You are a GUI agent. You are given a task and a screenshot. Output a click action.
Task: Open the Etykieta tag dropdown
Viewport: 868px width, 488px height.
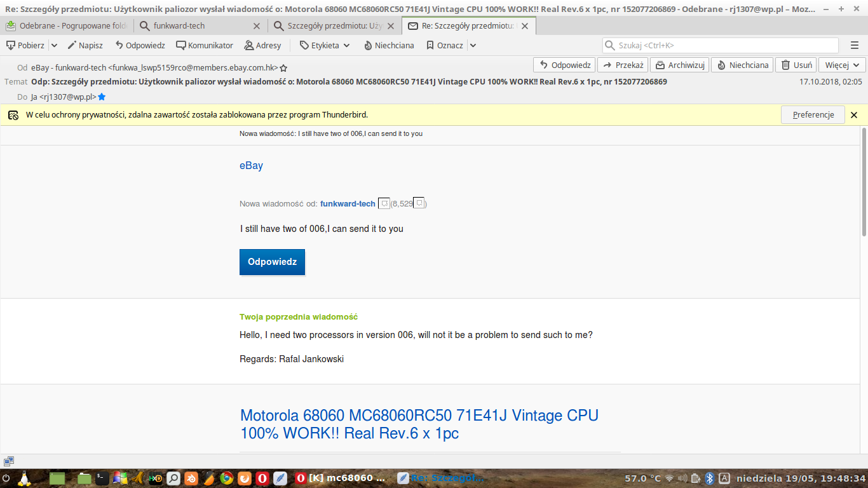(x=325, y=45)
